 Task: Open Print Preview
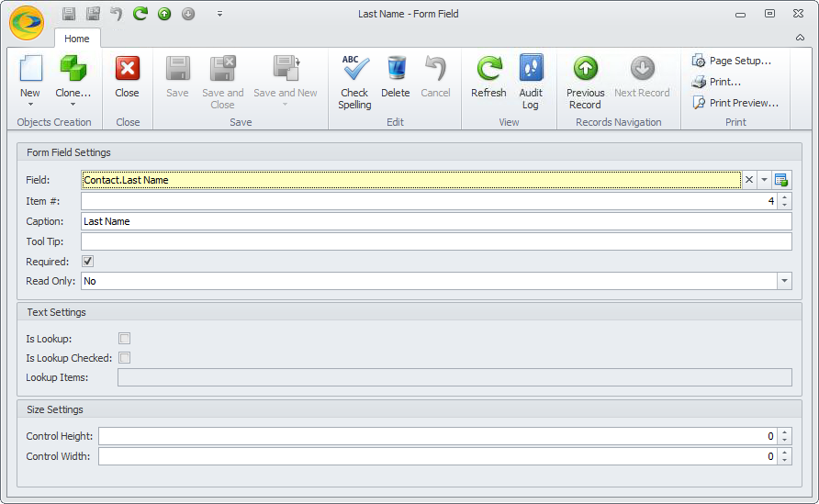pyautogui.click(x=735, y=103)
